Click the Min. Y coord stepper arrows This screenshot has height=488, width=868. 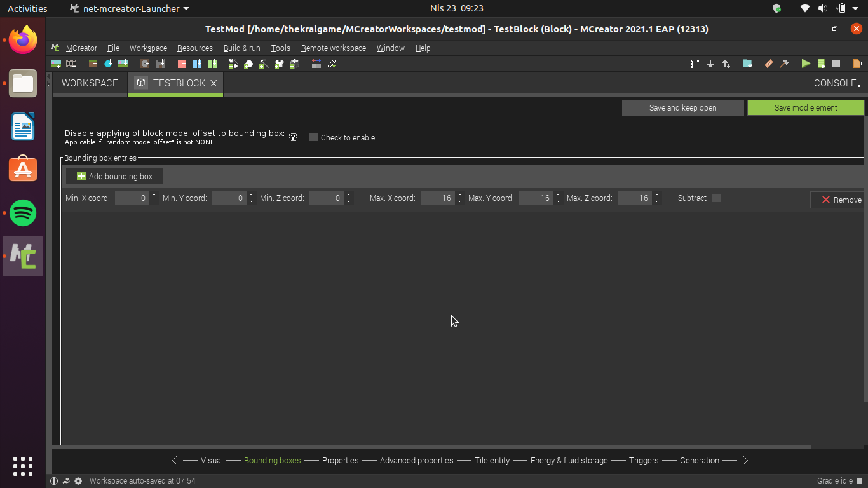pos(252,198)
